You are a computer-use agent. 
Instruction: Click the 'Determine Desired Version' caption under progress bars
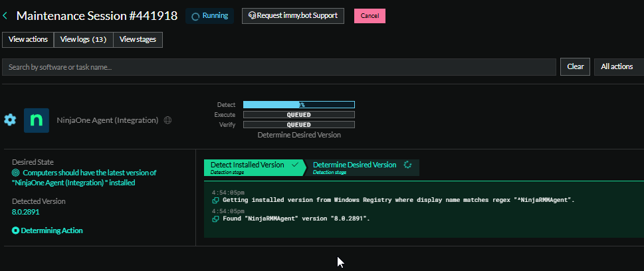(299, 135)
